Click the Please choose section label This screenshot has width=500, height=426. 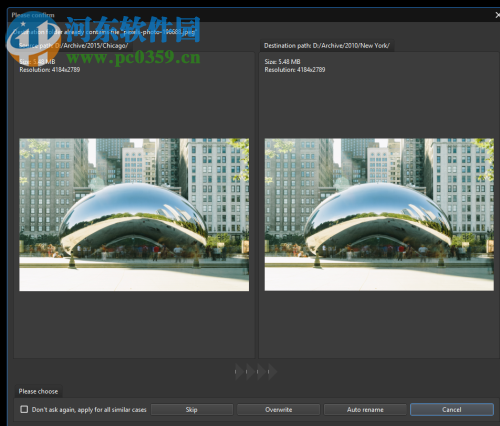(x=38, y=391)
